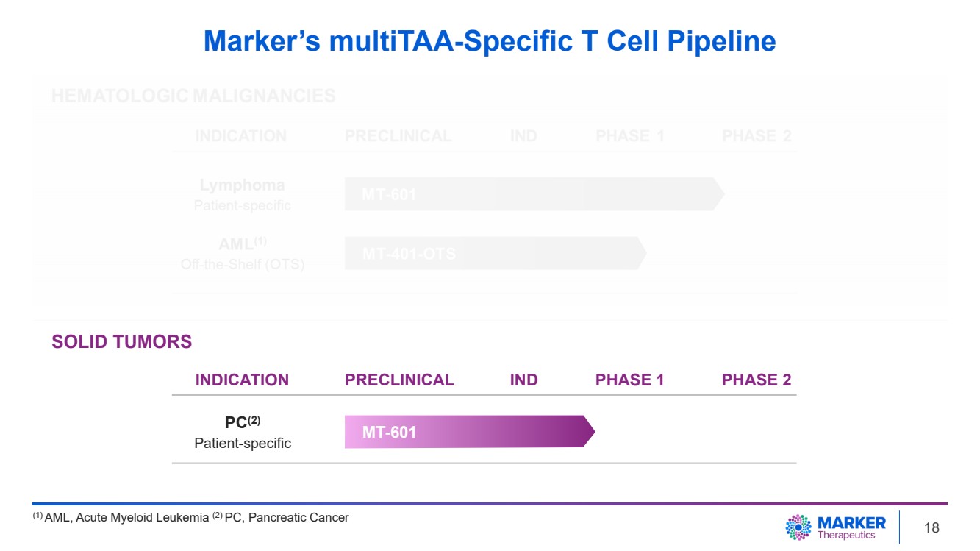Click the faded HEMATOLOGIC MALIGNANCIES heading

[x=193, y=96]
